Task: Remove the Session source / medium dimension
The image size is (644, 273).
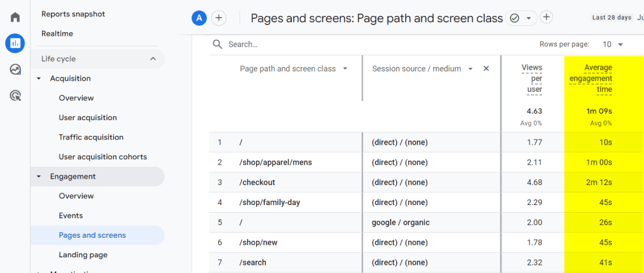Action: point(486,69)
